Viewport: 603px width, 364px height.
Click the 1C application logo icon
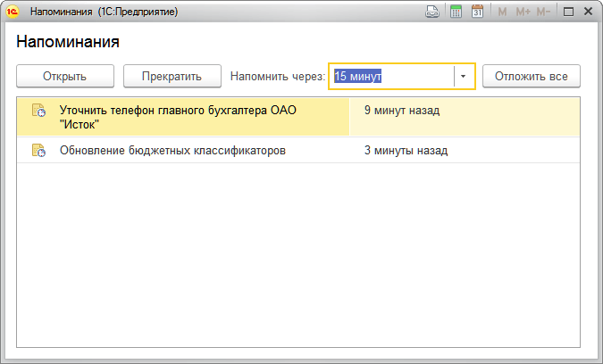[13, 12]
